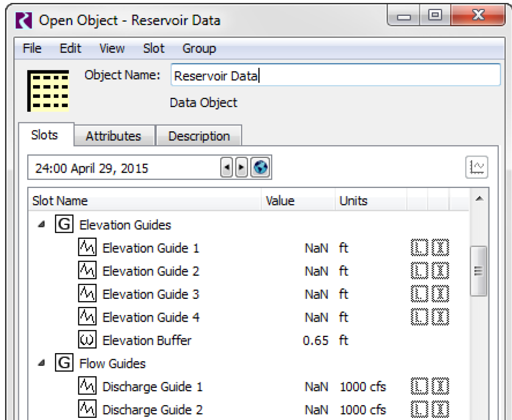Toggle the second flag box on Elevation Guide 3 row
Image resolution: width=512 pixels, height=420 pixels.
pos(440,294)
